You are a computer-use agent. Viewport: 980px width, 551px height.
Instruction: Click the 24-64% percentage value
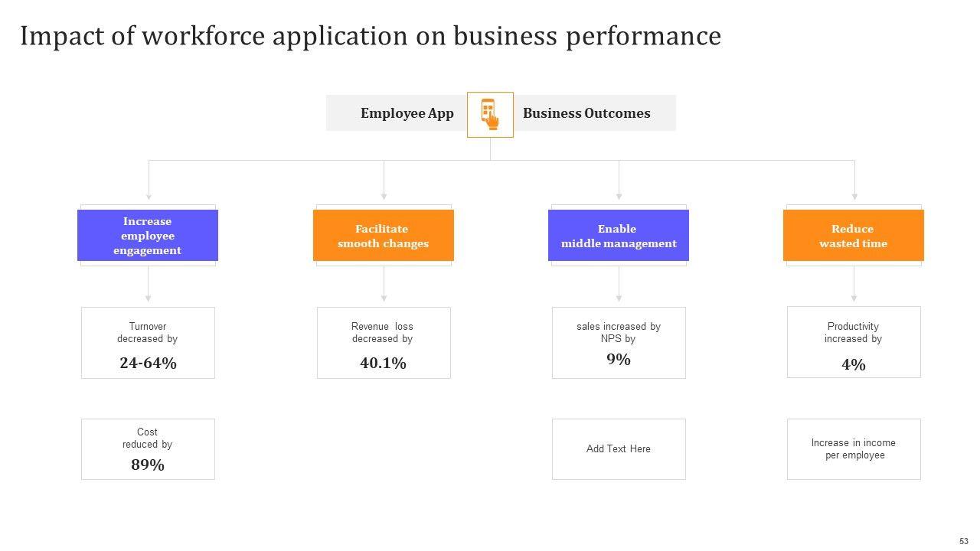(148, 364)
